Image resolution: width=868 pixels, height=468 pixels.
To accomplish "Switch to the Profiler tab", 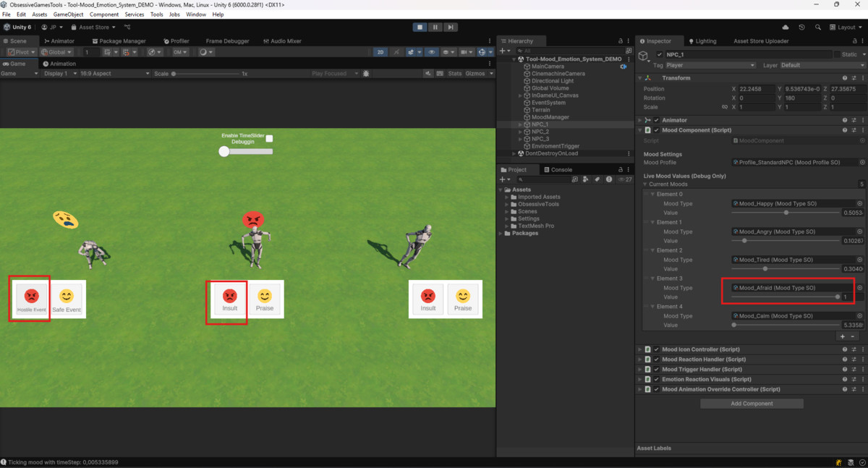I will (x=176, y=41).
